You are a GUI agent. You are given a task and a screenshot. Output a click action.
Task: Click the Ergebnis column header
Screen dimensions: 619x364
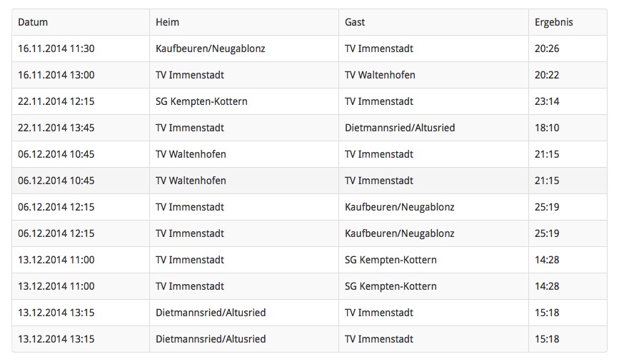(568, 22)
